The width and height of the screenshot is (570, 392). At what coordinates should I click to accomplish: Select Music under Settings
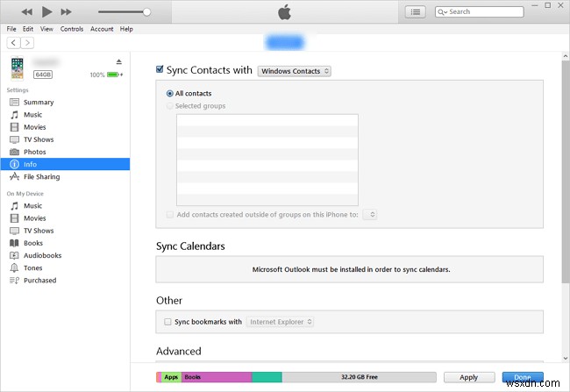[x=65, y=115]
